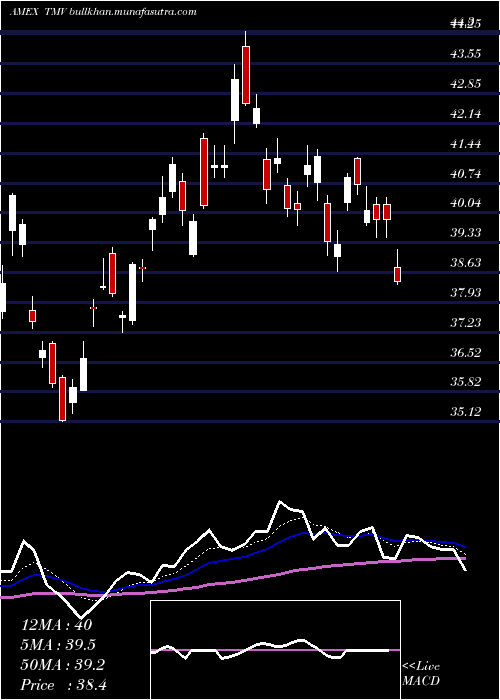Click the 42.85 price axis label
Image resolution: width=500 pixels, height=700 pixels.
[466, 83]
